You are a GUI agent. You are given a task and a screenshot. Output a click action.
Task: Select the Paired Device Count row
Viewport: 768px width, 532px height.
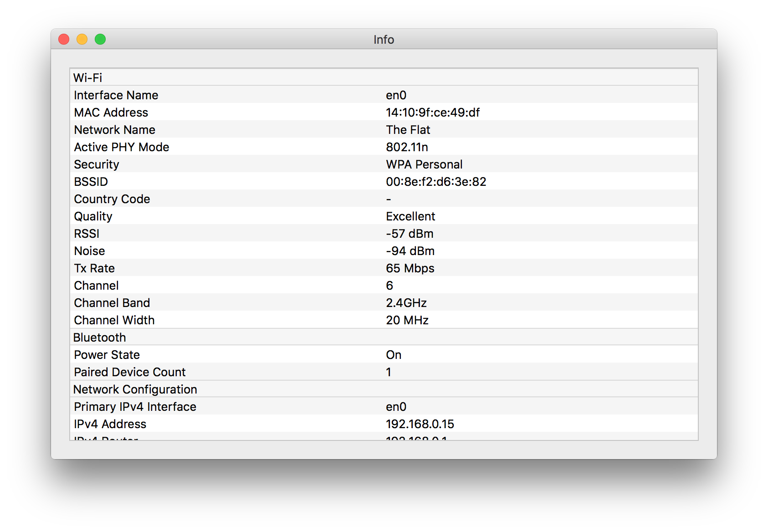click(x=129, y=372)
